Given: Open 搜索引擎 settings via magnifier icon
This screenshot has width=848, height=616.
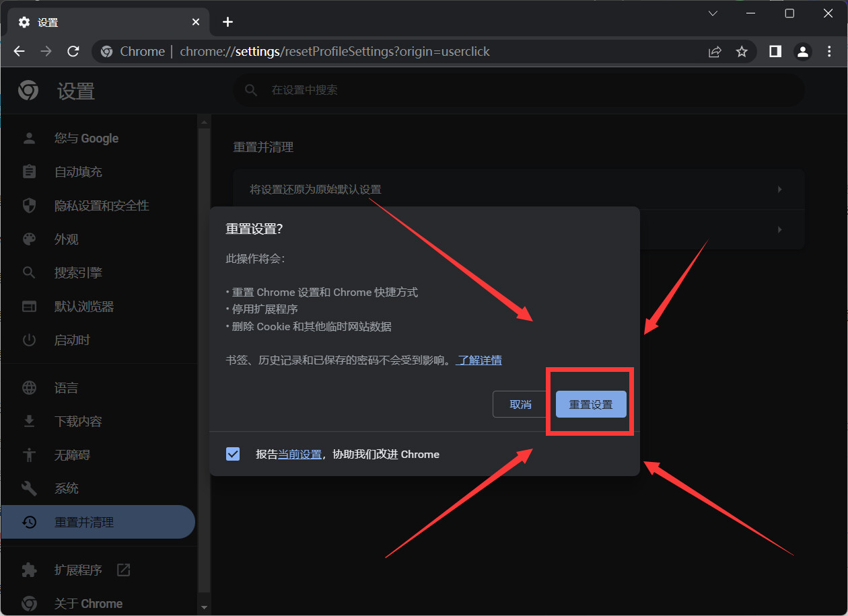Looking at the screenshot, I should point(30,272).
